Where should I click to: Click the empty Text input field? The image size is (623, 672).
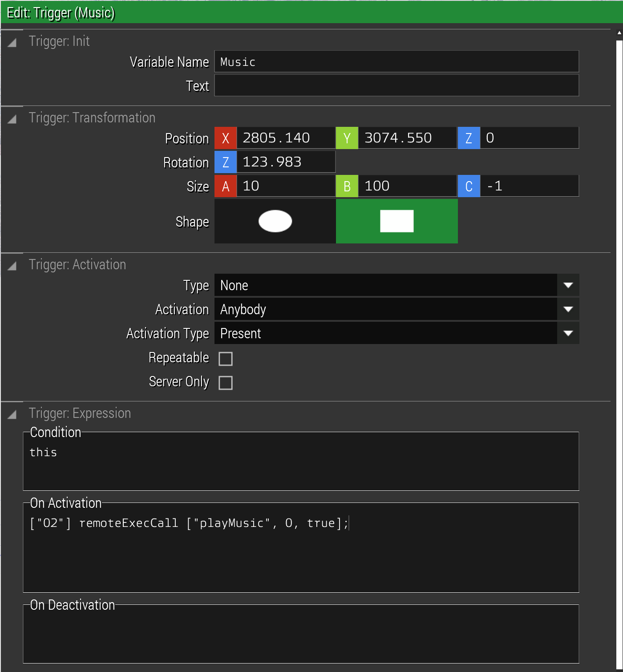point(396,85)
